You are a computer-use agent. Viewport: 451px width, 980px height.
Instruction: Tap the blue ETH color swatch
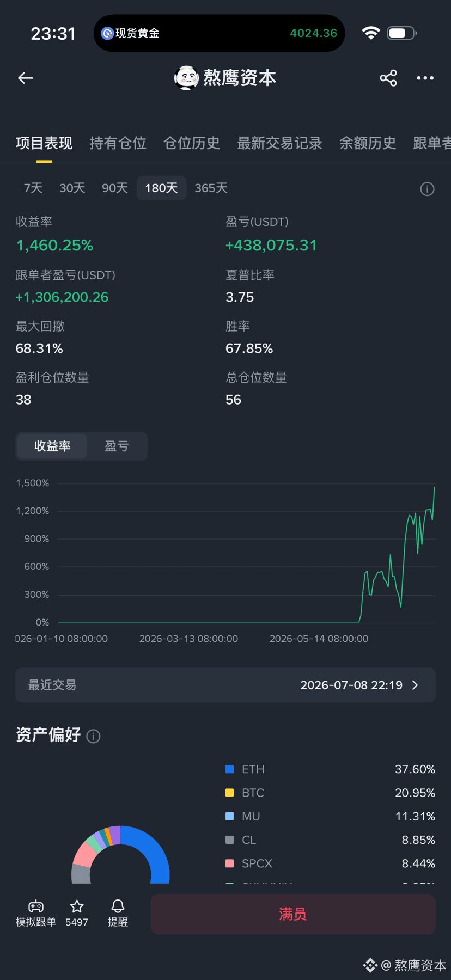(x=230, y=769)
